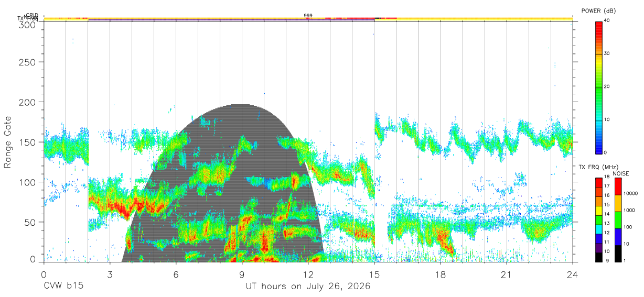Image resolution: width=644 pixels, height=297 pixels.
Task: Click the '40' label on the power scale
Action: 607,20
